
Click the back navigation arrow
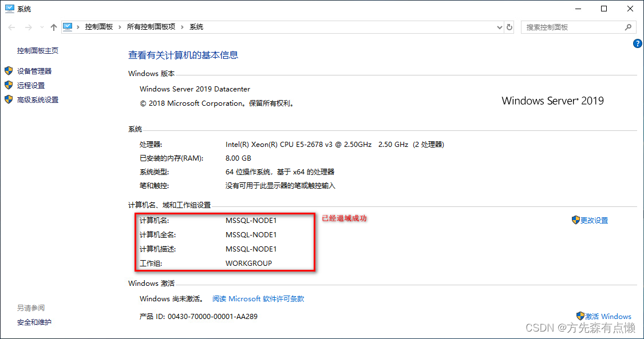11,27
